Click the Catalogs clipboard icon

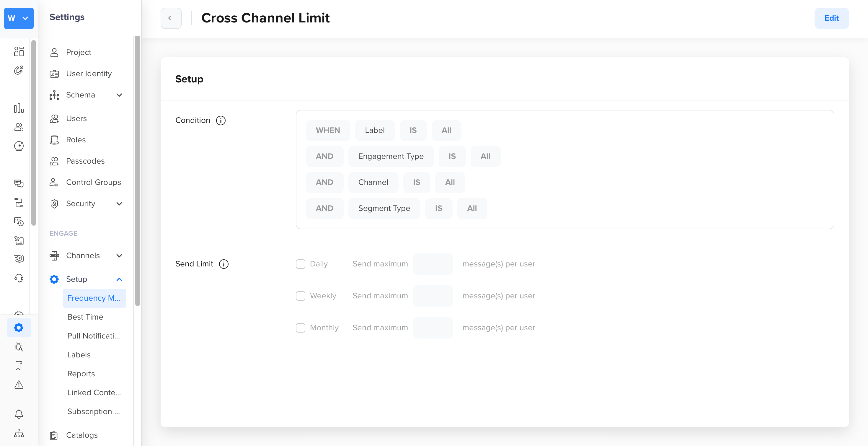point(54,435)
